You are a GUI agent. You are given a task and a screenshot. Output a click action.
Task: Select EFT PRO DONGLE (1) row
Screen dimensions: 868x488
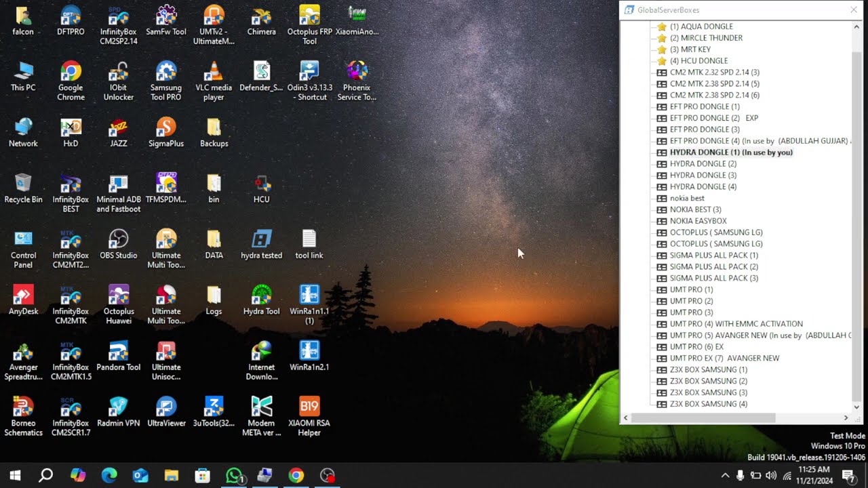tap(705, 106)
